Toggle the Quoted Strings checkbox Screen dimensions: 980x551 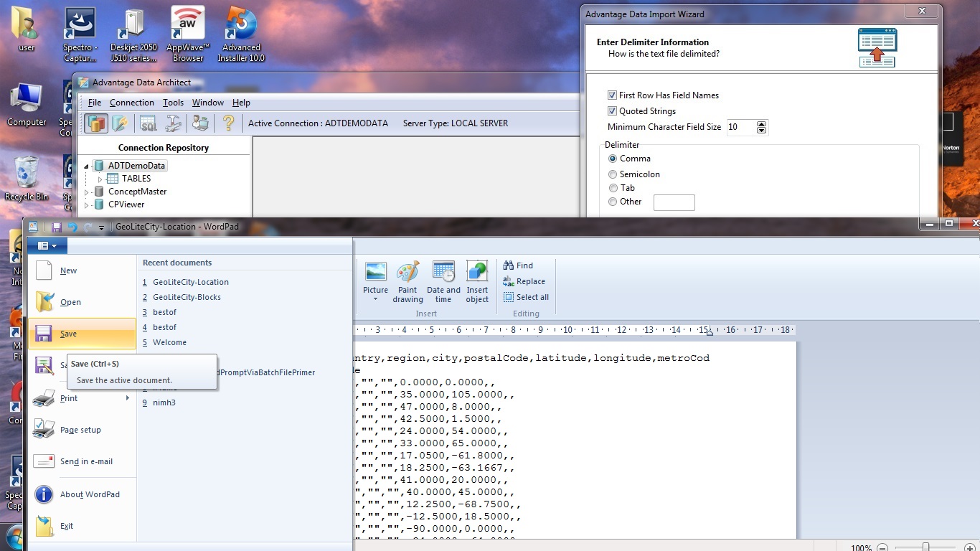[x=612, y=111]
